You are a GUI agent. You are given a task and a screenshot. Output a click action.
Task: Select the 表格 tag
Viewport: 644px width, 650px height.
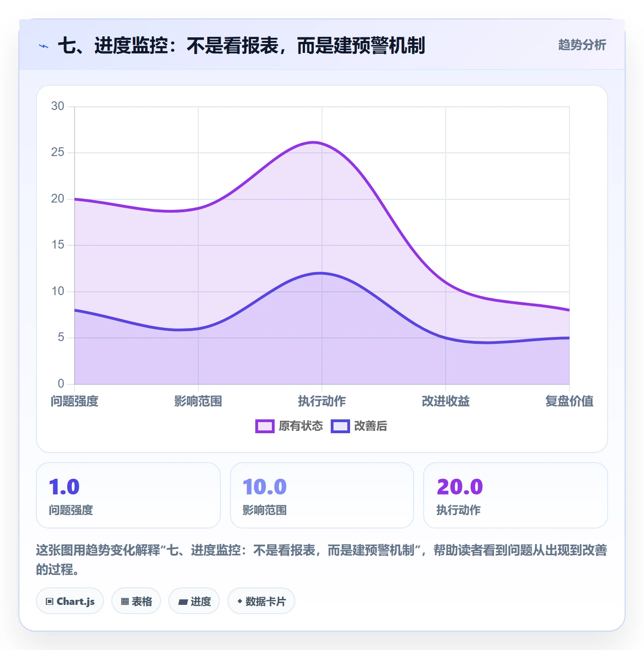136,601
